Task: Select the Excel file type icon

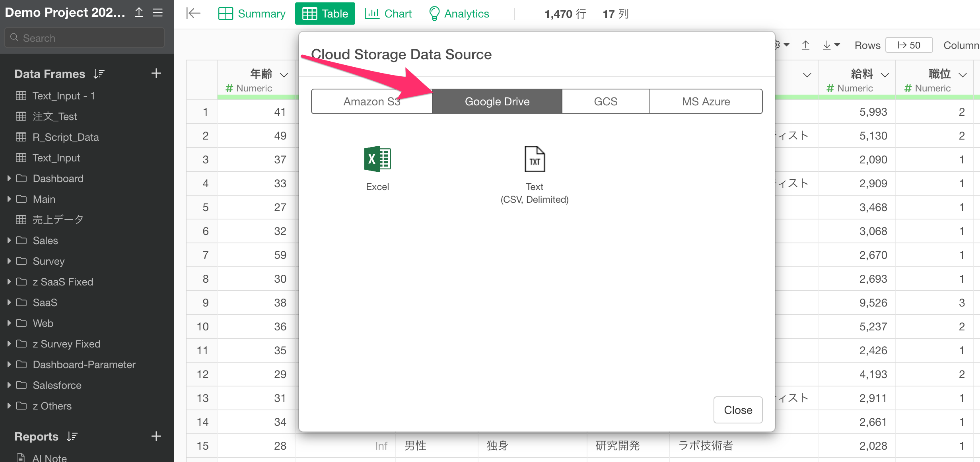Action: coord(377,159)
